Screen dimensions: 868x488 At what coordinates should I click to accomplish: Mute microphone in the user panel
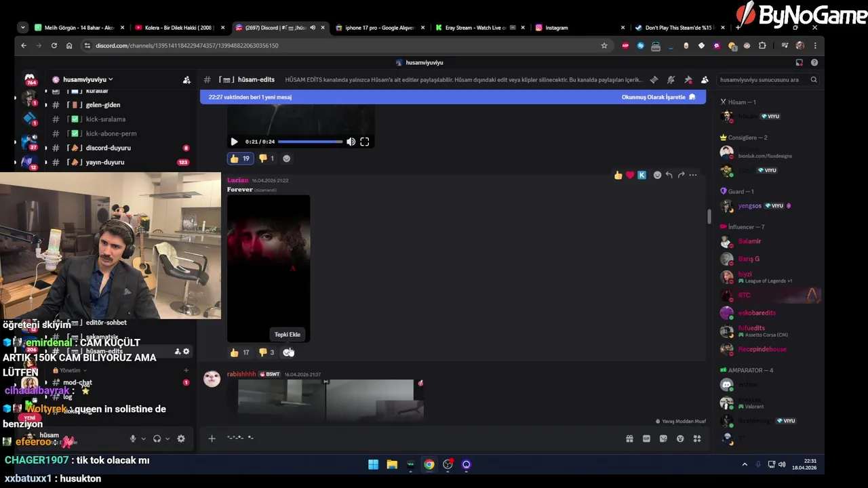(x=133, y=439)
